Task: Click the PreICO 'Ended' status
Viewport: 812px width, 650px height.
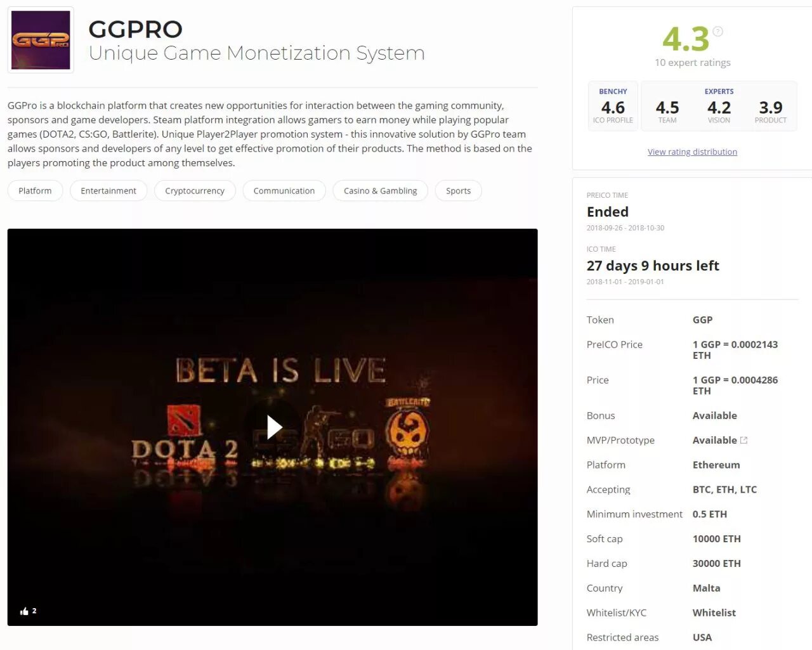Action: click(608, 212)
